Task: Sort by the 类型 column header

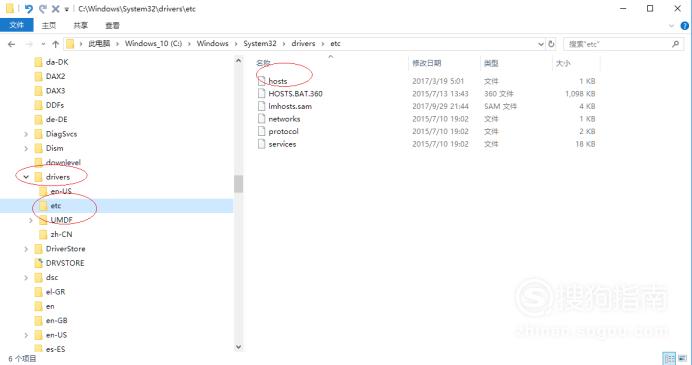Action: [491, 63]
